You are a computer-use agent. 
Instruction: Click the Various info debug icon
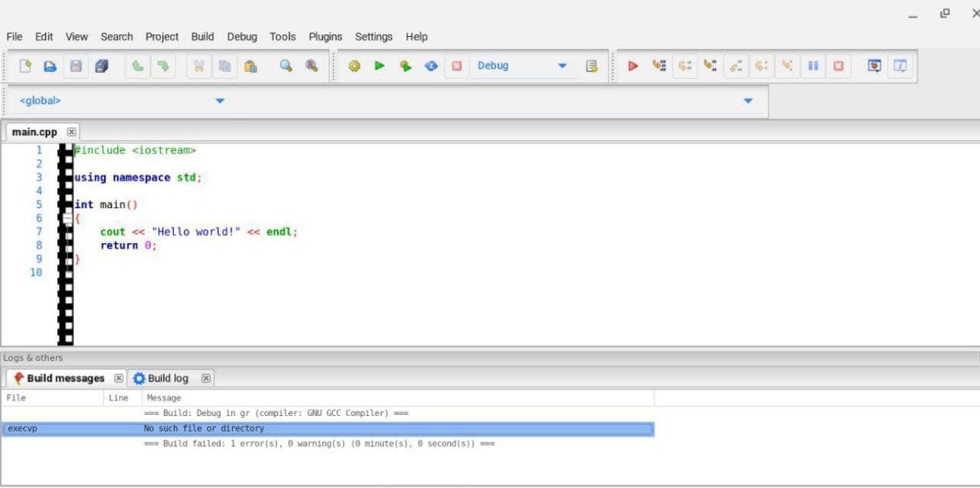[900, 66]
